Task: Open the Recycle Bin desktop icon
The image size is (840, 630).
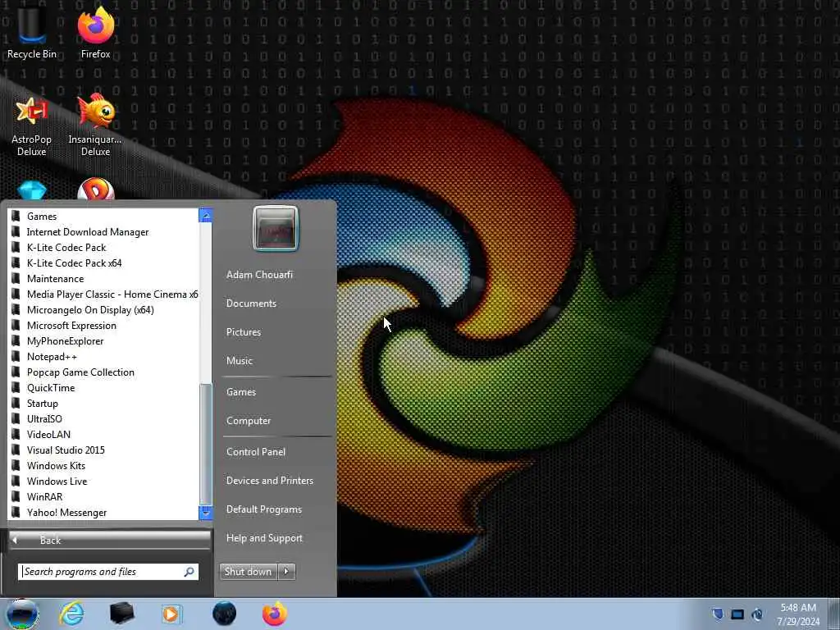Action: (32, 32)
